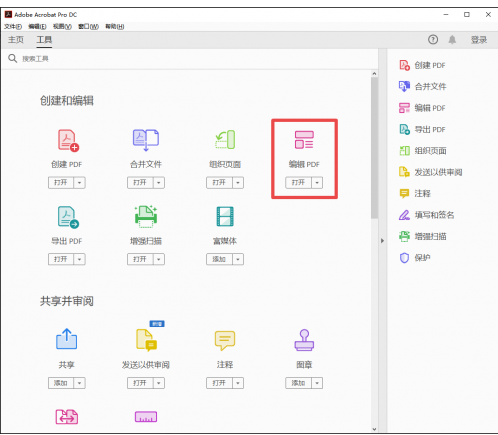
Task: Click 打开 button under 增强扫描
Action: tap(140, 259)
